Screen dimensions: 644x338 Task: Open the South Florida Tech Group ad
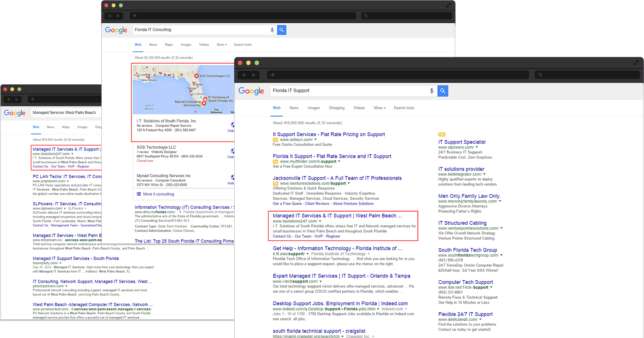click(x=468, y=250)
